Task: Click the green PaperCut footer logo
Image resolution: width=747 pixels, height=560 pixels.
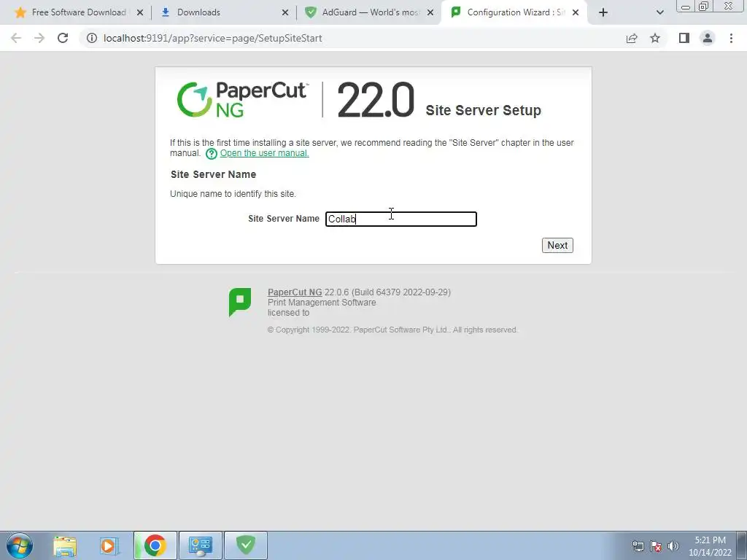Action: 239,302
